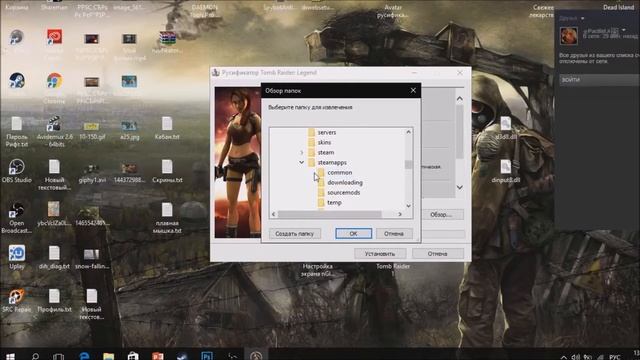Click Отмена in the folder browse dialog

tap(394, 234)
